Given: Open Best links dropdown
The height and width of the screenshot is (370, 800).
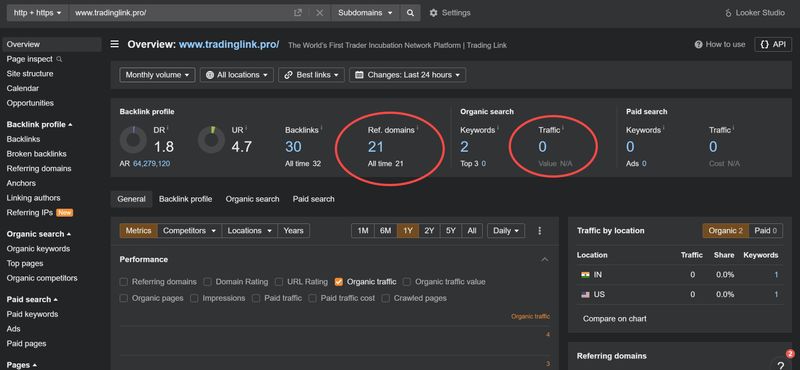Looking at the screenshot, I should (x=311, y=75).
